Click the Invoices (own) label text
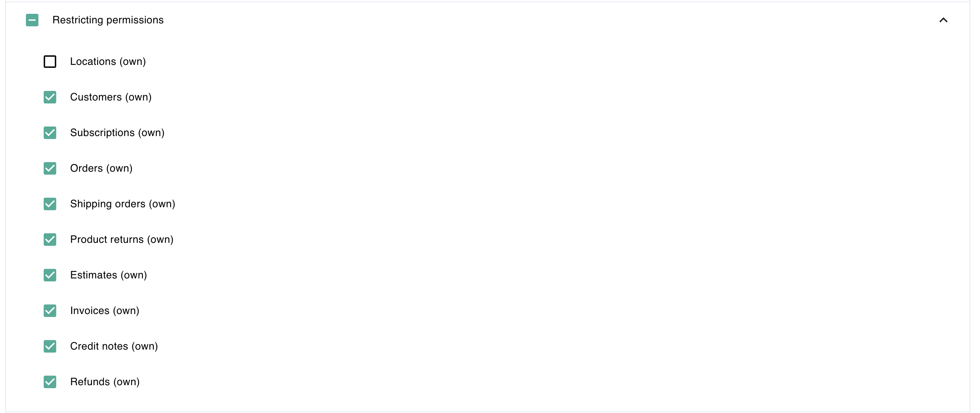The image size is (980, 413). (105, 311)
